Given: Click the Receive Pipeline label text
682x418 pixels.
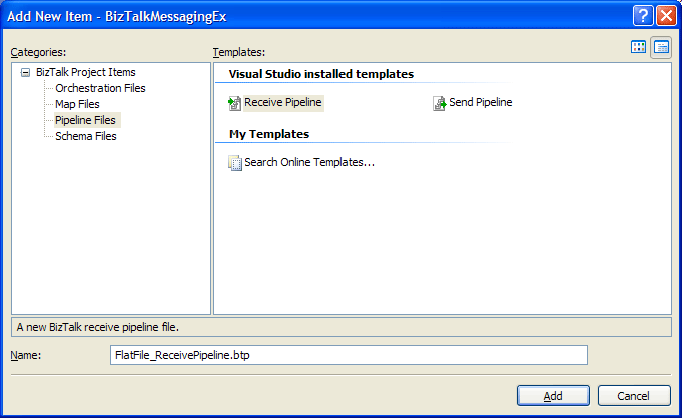Looking at the screenshot, I should point(284,103).
